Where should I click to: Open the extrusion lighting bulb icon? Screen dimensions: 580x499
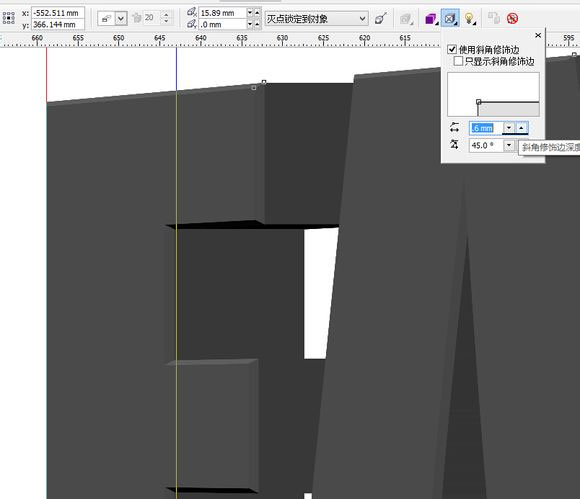coord(469,18)
